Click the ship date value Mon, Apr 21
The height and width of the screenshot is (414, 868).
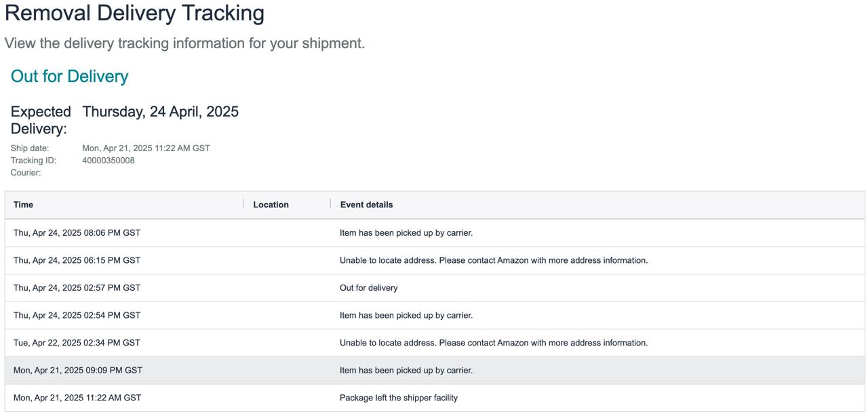146,148
